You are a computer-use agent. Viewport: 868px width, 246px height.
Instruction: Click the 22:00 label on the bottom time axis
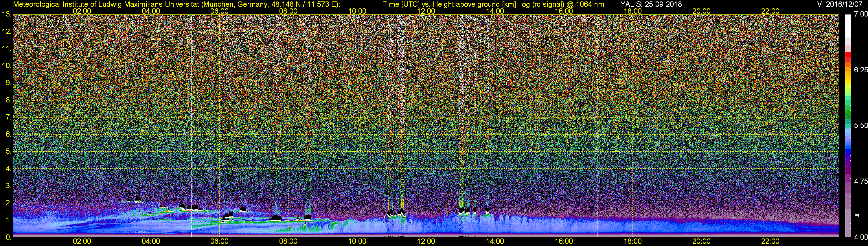[770, 242]
